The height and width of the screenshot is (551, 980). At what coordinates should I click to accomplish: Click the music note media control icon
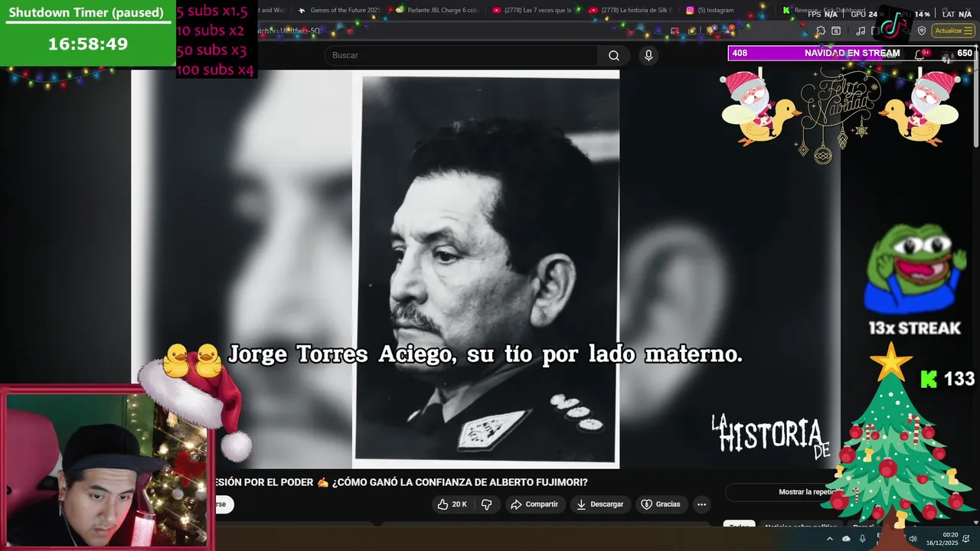point(861,31)
